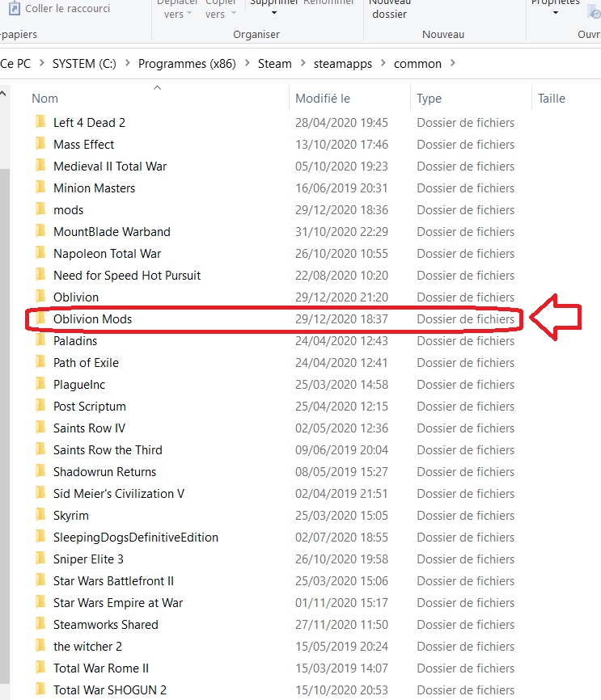This screenshot has height=700, width=601.
Task: Go to Programmes (x86) in breadcrumb
Action: (x=187, y=64)
